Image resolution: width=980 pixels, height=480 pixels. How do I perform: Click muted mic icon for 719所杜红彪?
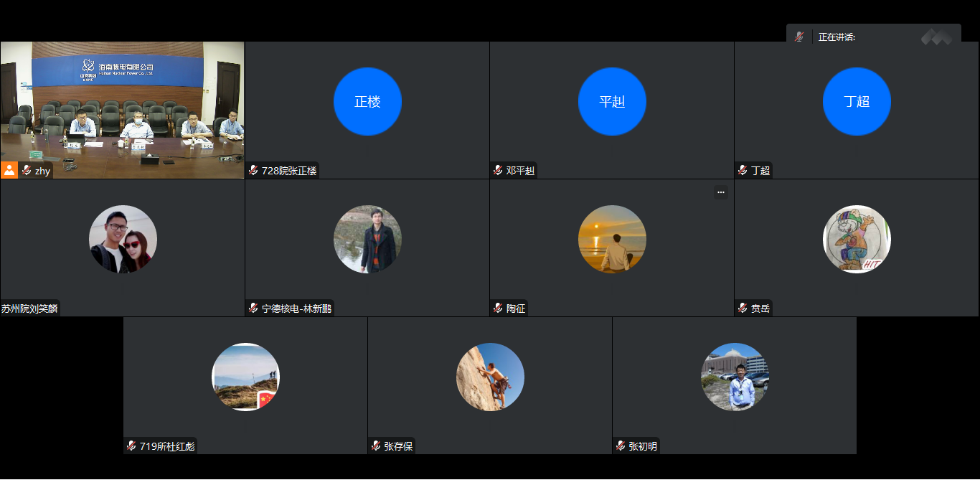tap(131, 446)
